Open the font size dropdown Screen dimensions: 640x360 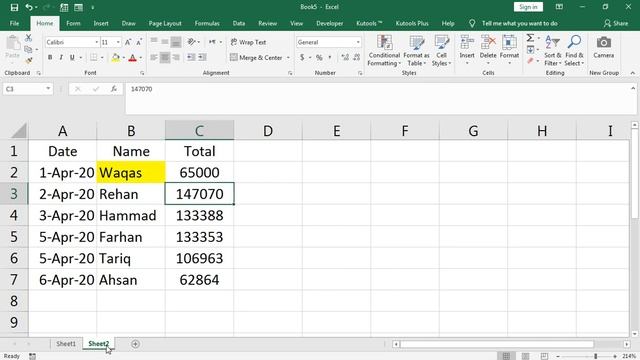(x=118, y=42)
